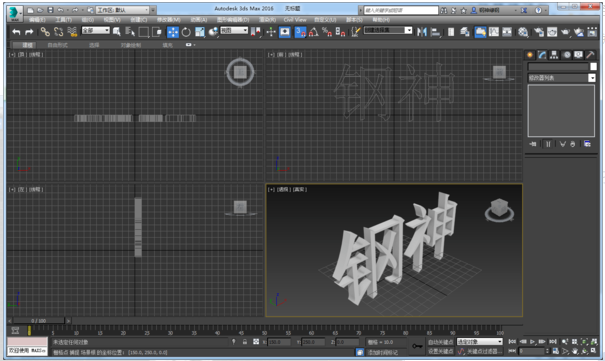The height and width of the screenshot is (361, 605).
Task: Expand the quick access toolbar customize arrow
Action: (x=153, y=10)
